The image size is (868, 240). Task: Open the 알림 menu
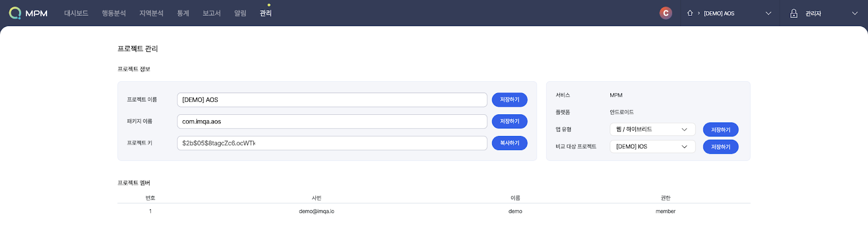point(240,14)
